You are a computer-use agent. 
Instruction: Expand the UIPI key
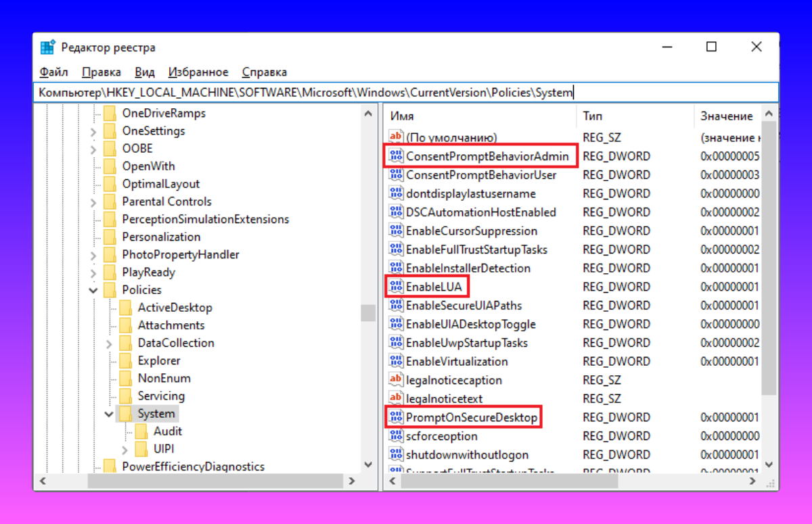click(125, 449)
